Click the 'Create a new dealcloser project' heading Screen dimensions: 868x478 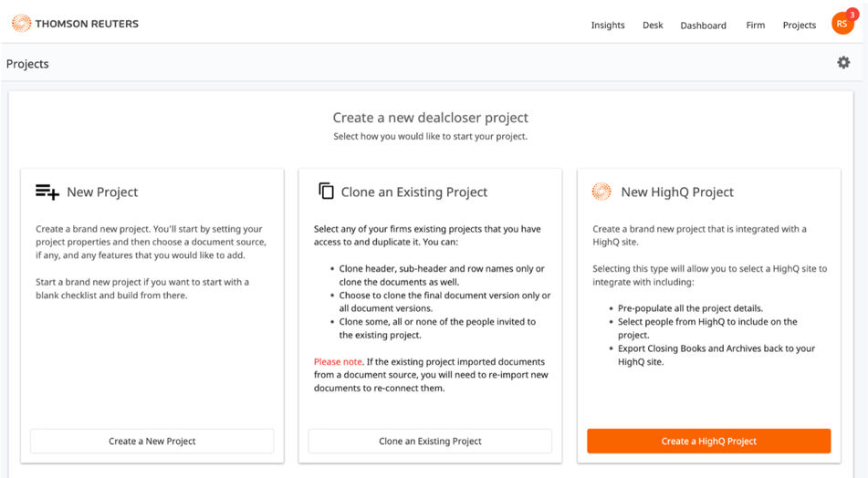point(430,118)
